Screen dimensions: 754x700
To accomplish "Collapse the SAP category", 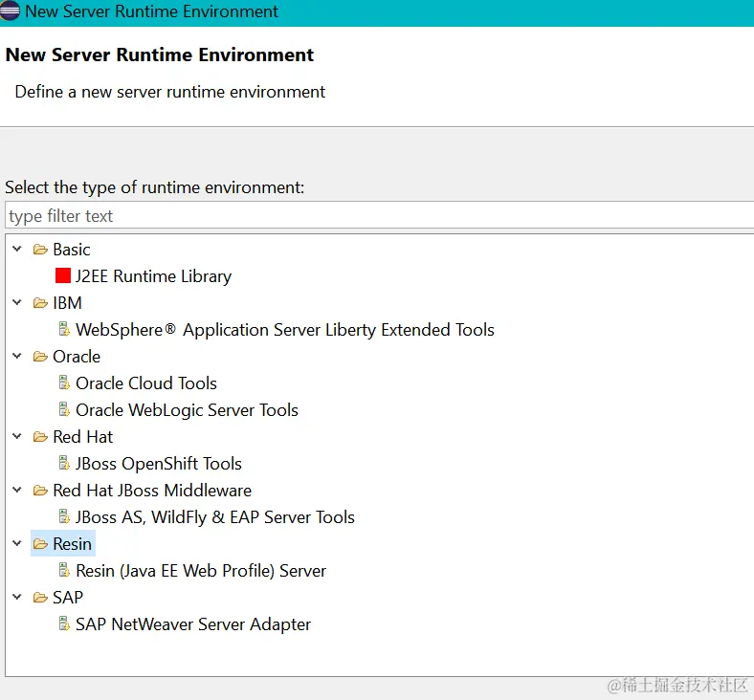I will 17,597.
